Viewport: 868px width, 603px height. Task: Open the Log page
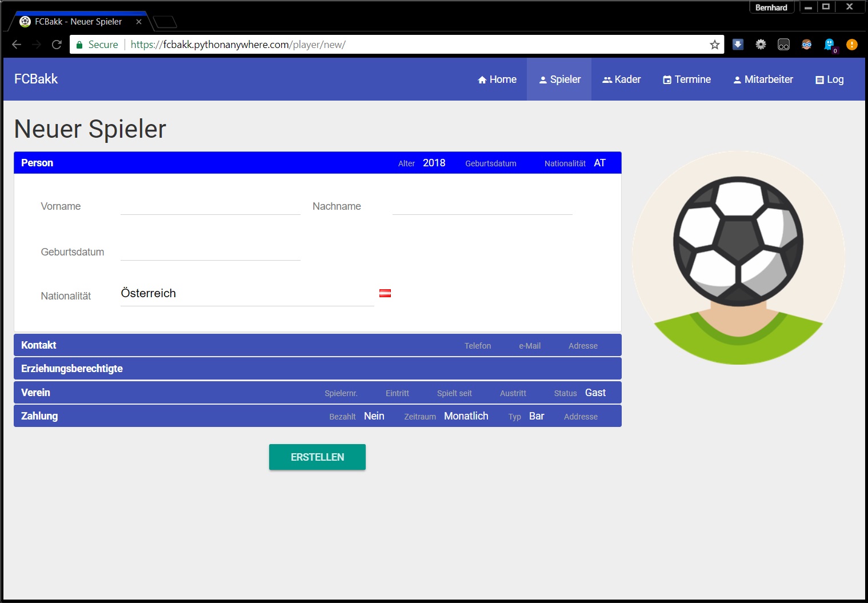pyautogui.click(x=829, y=79)
